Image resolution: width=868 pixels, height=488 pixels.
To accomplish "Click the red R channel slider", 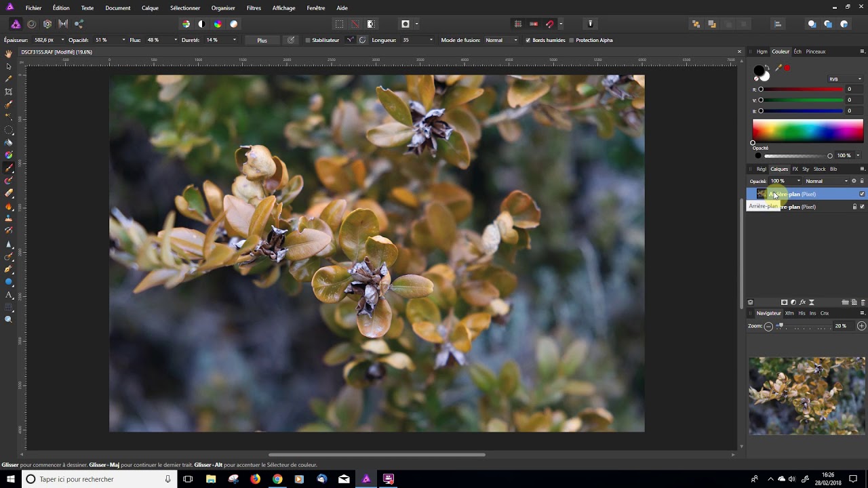I will pyautogui.click(x=802, y=89).
